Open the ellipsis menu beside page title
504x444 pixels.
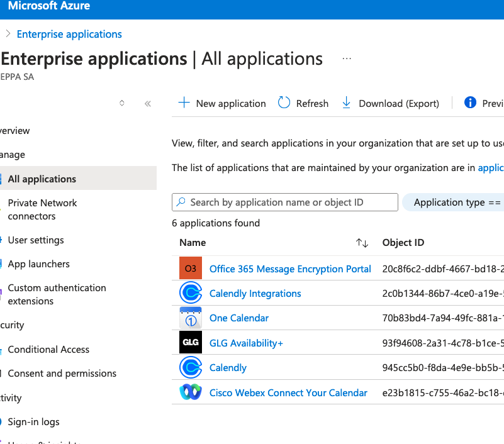347,58
